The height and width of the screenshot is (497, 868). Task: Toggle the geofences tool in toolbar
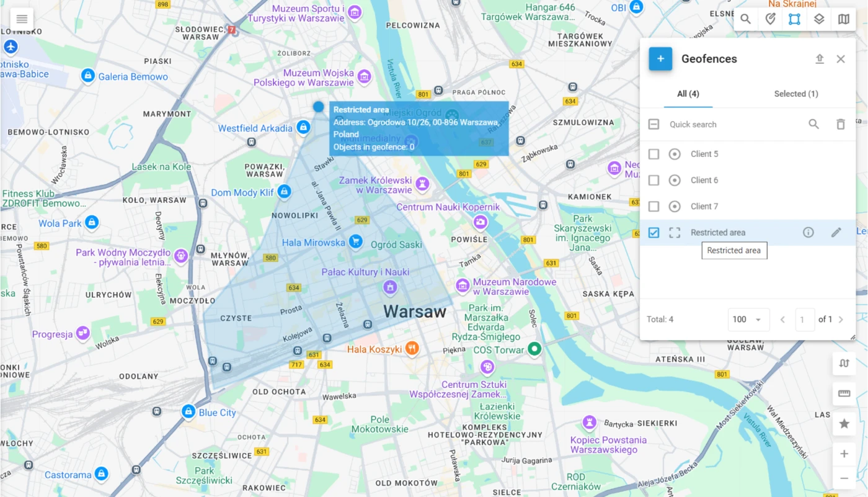[794, 19]
